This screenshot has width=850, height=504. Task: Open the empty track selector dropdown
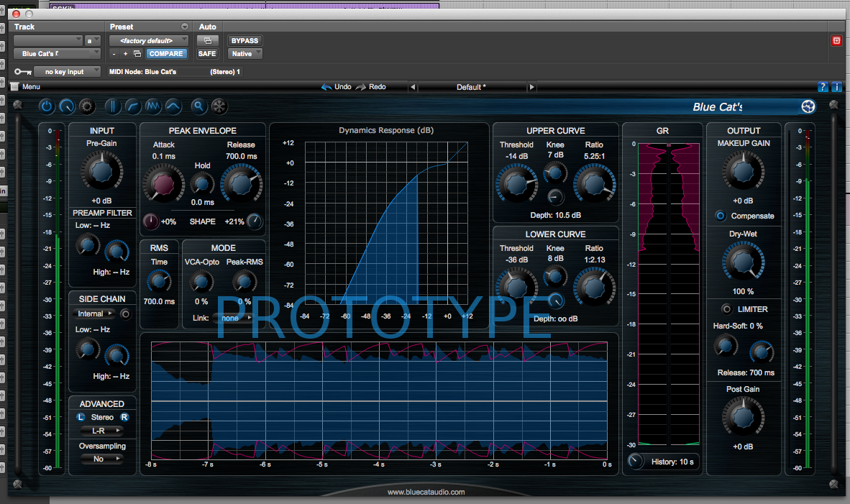47,41
